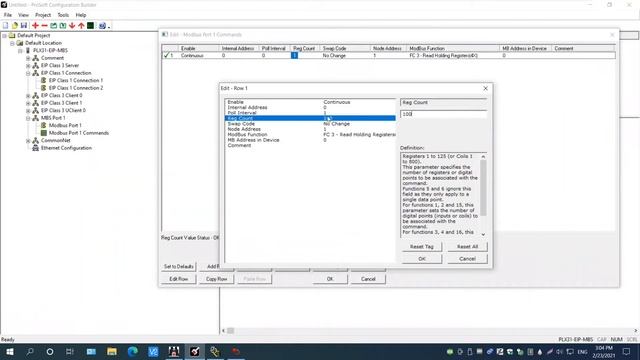Expand the EIP Class 3 Server node

click(x=28, y=65)
